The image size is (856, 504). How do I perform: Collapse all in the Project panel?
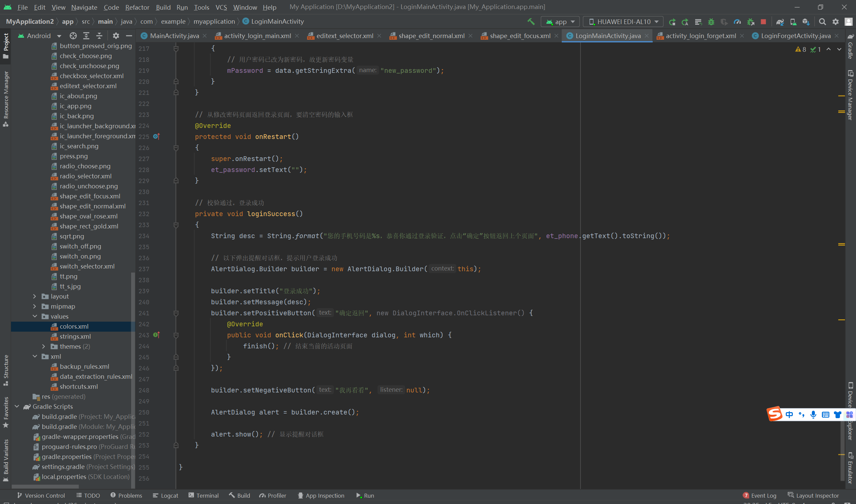click(99, 36)
